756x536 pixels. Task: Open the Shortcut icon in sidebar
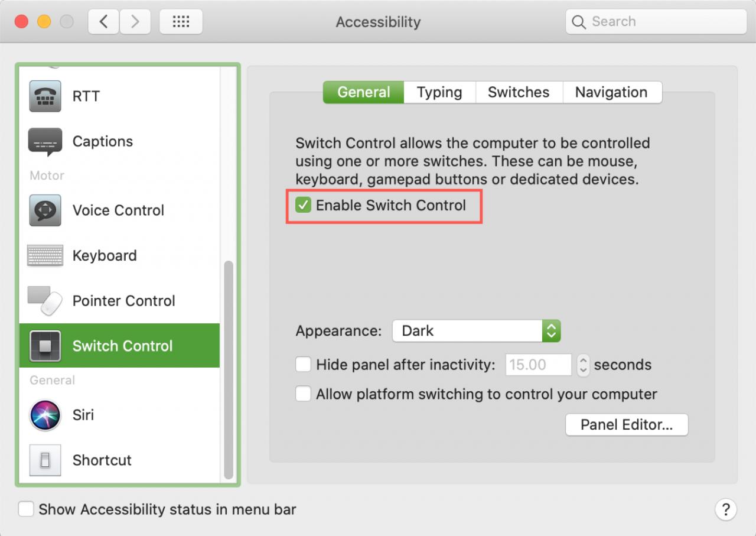tap(45, 460)
